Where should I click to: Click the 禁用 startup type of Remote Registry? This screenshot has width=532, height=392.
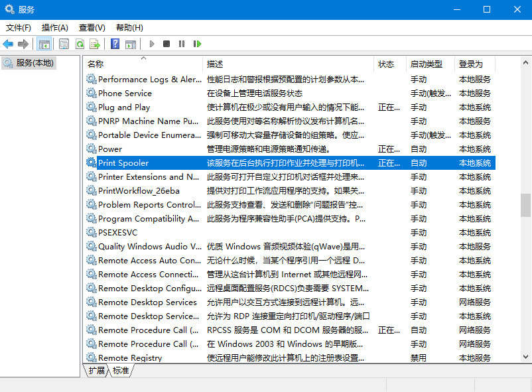click(x=419, y=358)
